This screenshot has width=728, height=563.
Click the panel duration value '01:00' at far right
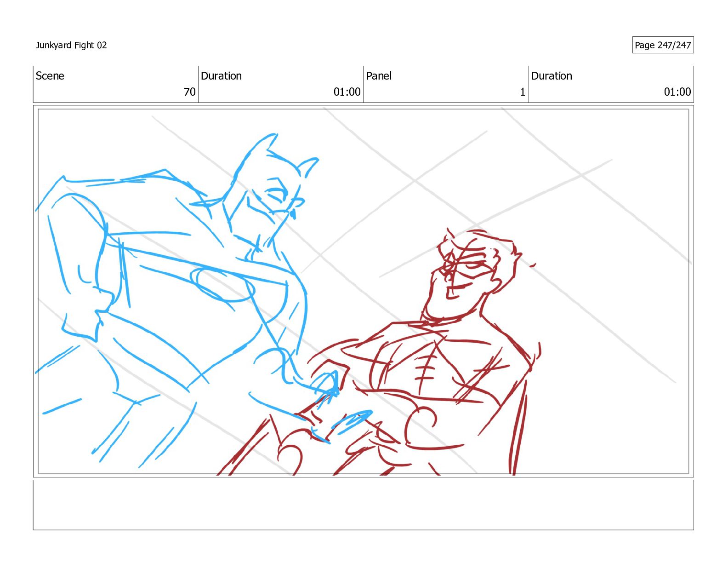click(677, 92)
